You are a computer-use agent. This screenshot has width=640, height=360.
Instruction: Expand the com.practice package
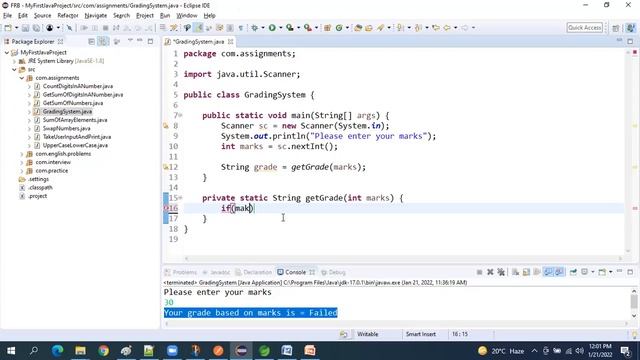[22, 171]
